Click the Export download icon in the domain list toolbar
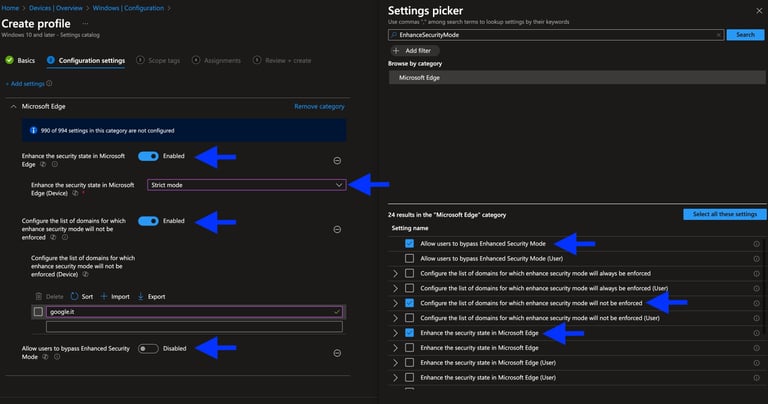Viewport: 768px width, 404px height. click(x=141, y=296)
